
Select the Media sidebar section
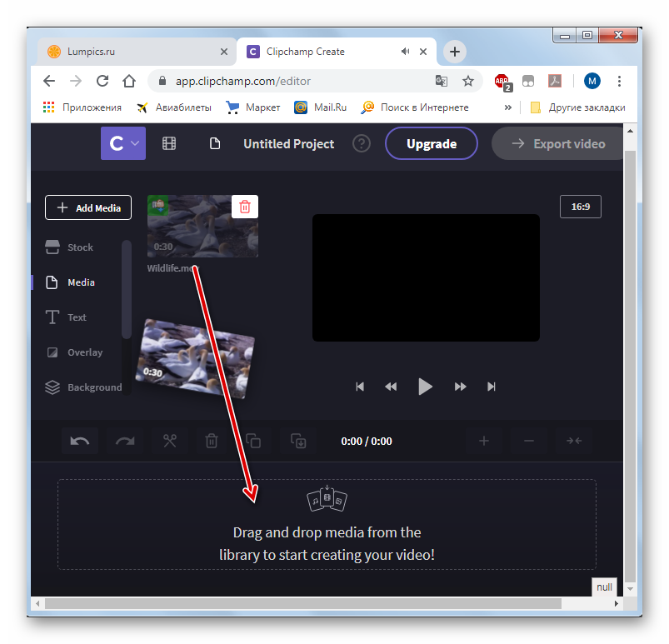pos(70,282)
